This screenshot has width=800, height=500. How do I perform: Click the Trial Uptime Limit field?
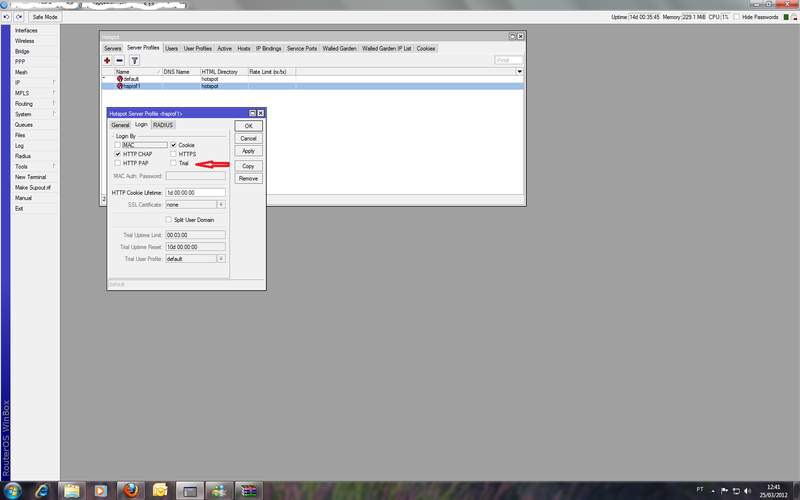click(195, 235)
